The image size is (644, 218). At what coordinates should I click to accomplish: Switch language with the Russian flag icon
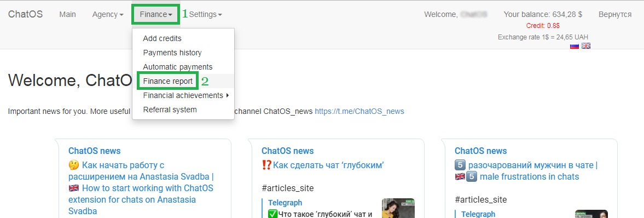tap(575, 45)
